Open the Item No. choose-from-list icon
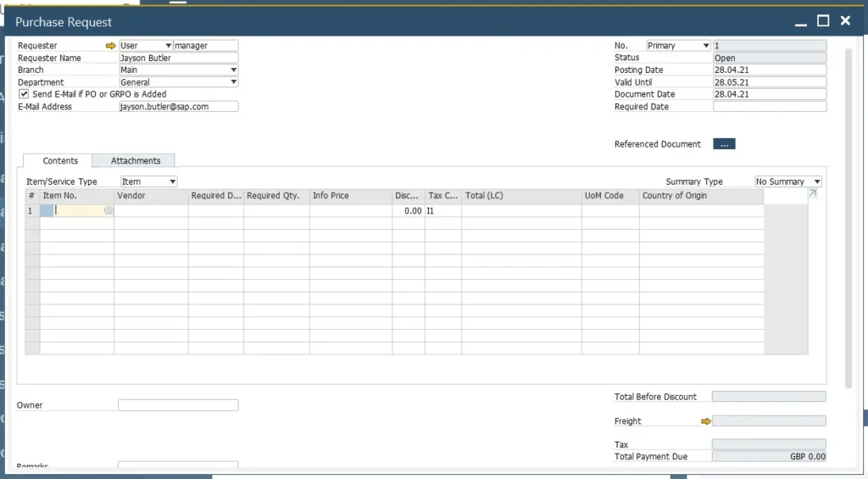 pos(108,211)
